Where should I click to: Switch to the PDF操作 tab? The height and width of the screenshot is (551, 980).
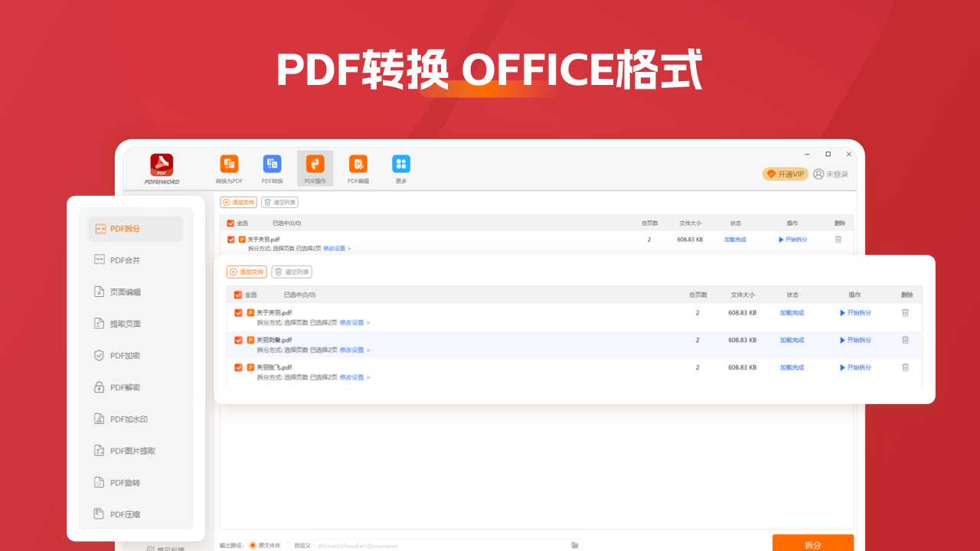tap(315, 168)
